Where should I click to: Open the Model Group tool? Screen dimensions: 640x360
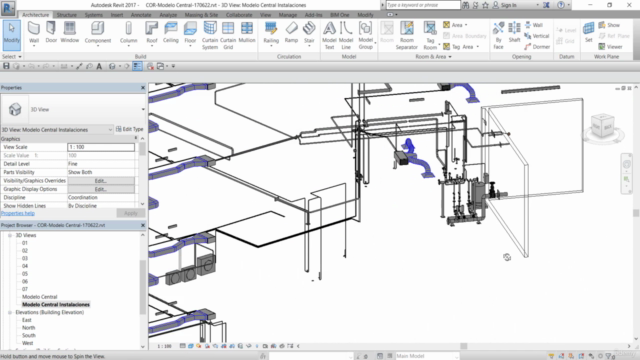[x=365, y=36]
